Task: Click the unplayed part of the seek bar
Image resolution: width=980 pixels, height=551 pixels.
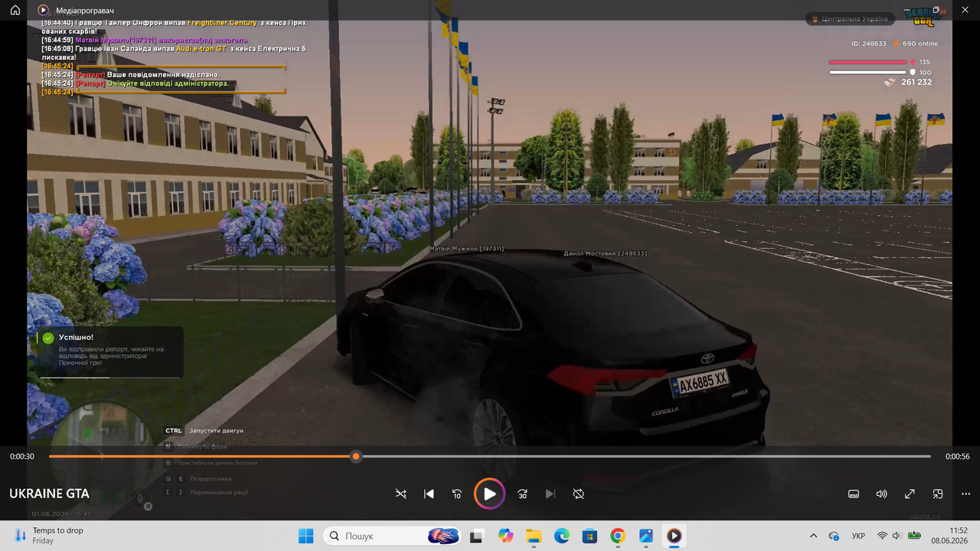Action: 645,456
